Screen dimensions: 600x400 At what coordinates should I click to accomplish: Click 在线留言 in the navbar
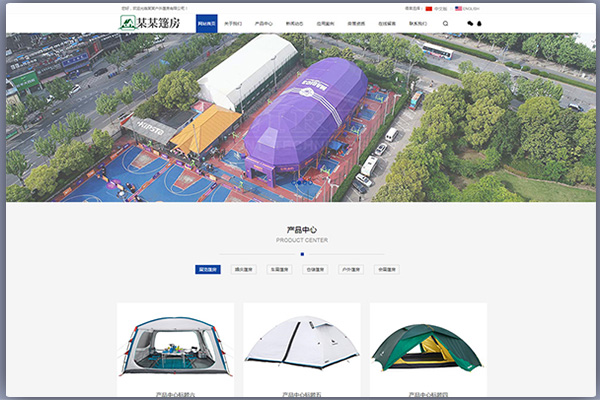coord(386,23)
